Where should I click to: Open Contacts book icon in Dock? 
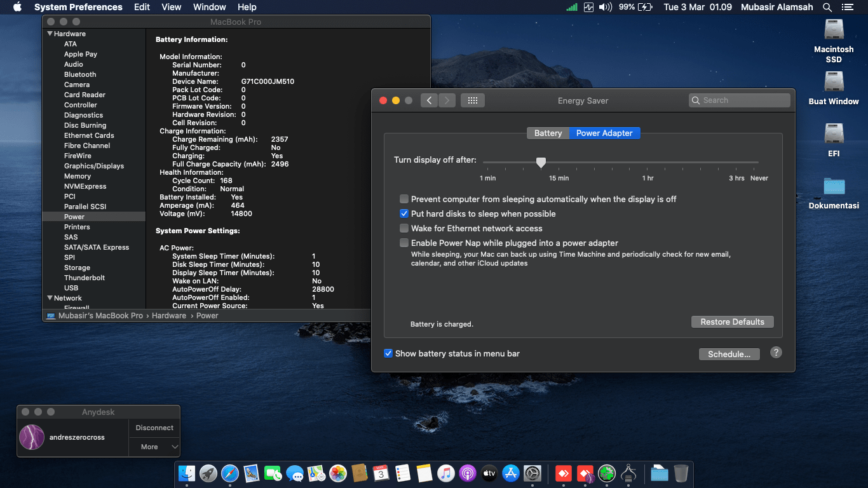coord(360,473)
